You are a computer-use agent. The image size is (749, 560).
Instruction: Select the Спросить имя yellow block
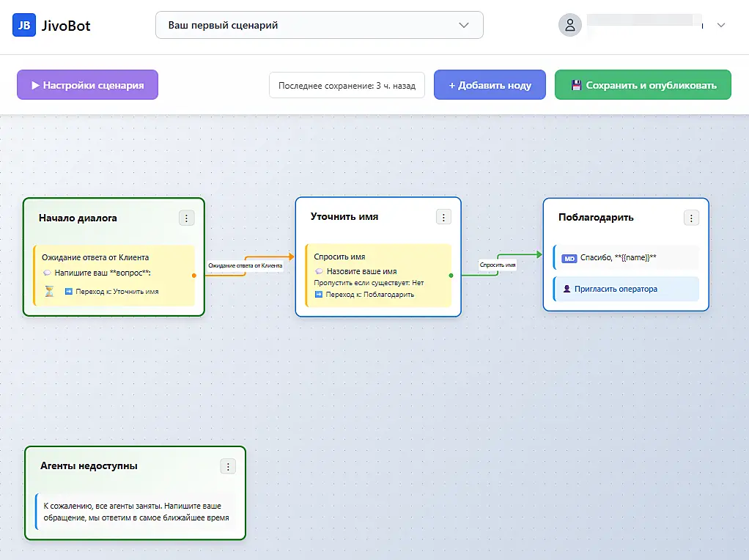[x=378, y=276]
